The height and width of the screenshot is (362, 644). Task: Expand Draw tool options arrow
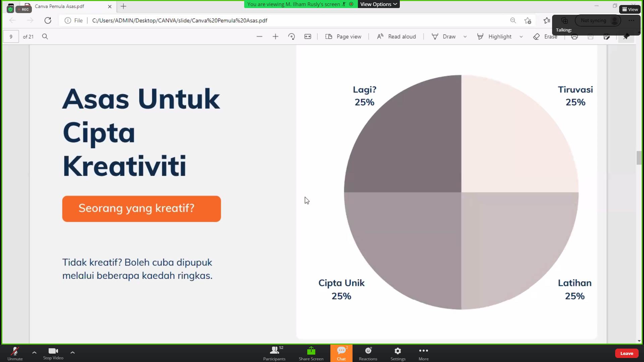tap(465, 37)
